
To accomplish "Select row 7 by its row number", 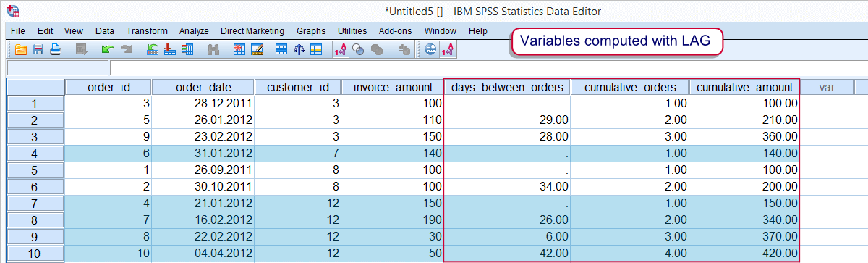I will click(35, 204).
